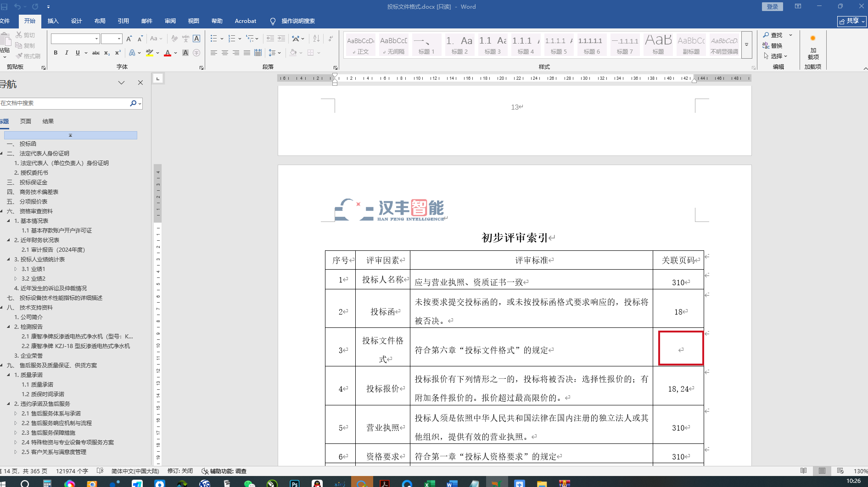Apply enclosed character (circled 字) formatting
The image size is (868, 487).
coord(196,53)
